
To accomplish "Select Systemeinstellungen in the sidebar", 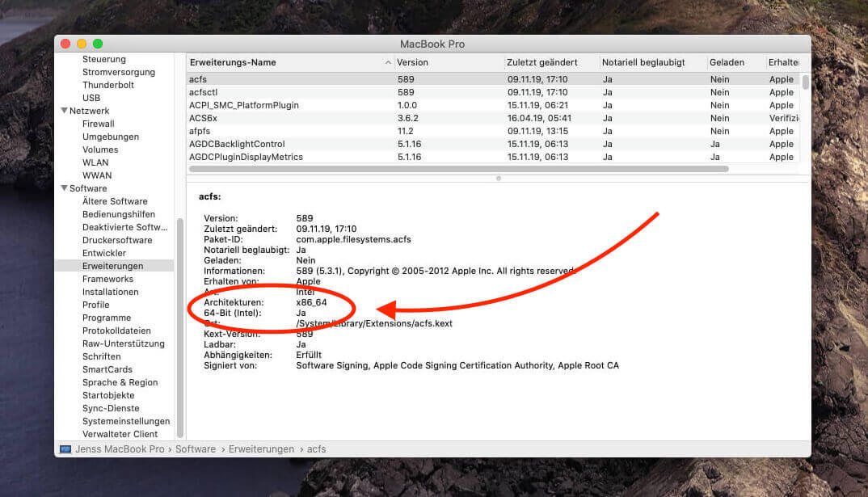I will pos(126,421).
